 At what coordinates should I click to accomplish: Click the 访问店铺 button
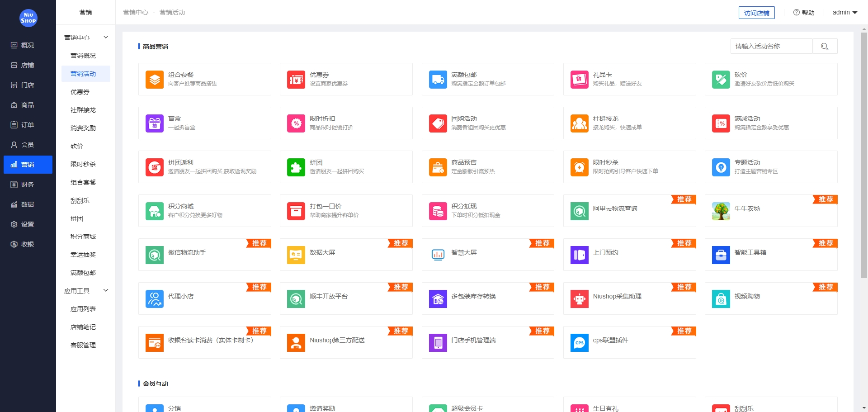pos(756,13)
